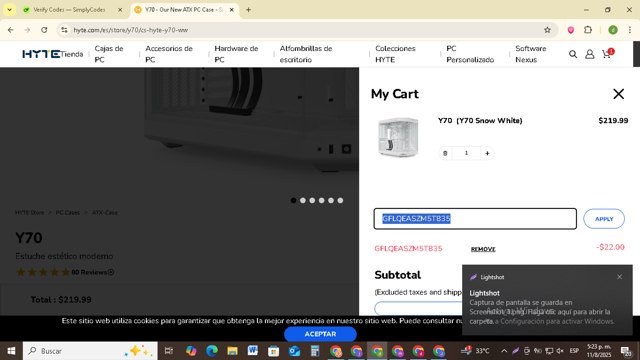This screenshot has height=360, width=640.
Task: Click the address bar URL
Action: pos(131,30)
